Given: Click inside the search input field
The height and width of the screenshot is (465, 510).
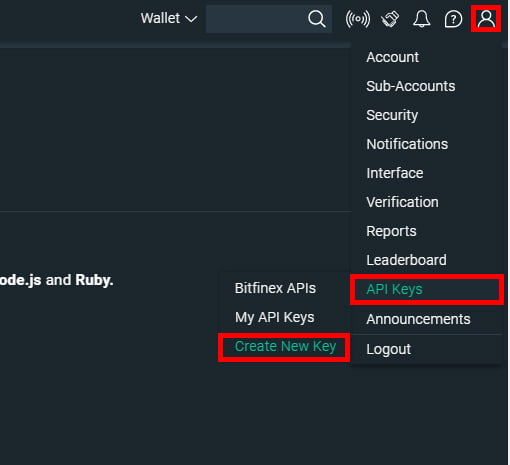Looking at the screenshot, I should click(x=256, y=19).
